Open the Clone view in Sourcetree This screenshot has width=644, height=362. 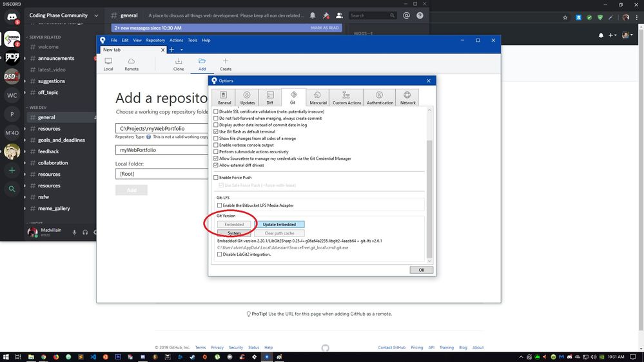pyautogui.click(x=179, y=64)
